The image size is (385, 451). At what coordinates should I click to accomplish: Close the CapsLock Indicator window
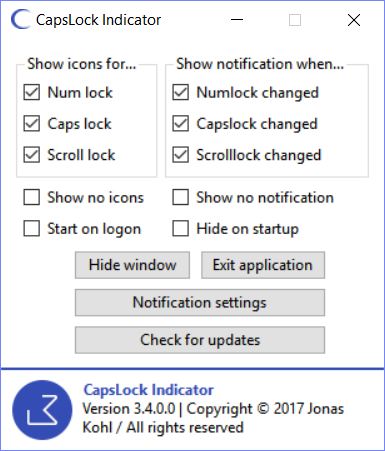(x=354, y=20)
